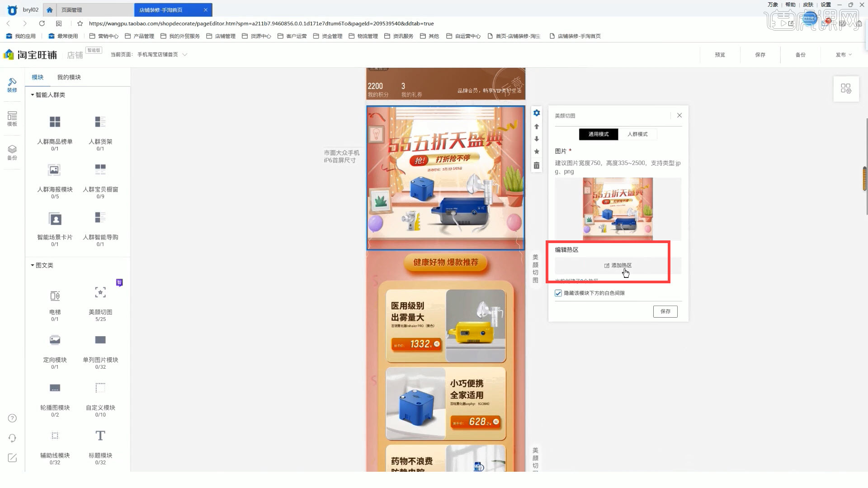Viewport: 868px width, 488px height.
Task: Open the current page dropdown 手机淘宝店铺首页
Action: coord(162,55)
